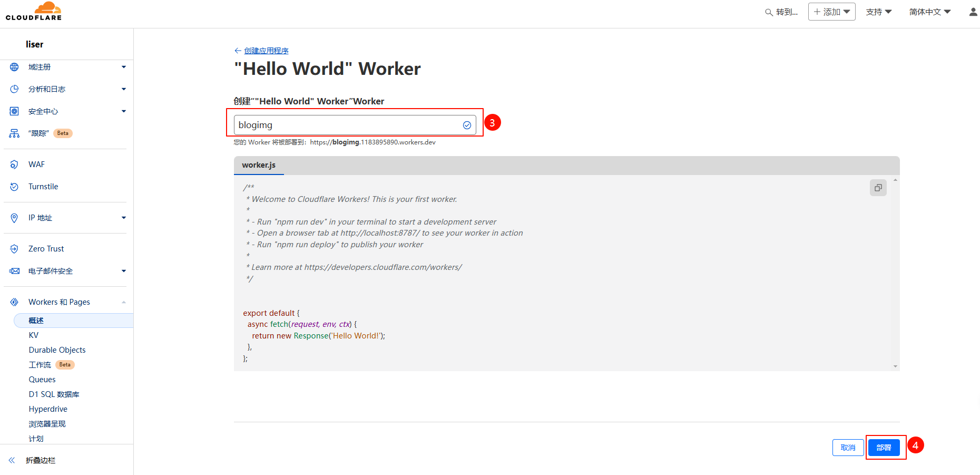Image resolution: width=980 pixels, height=475 pixels.
Task: Open the 简体中文 language dropdown
Action: (x=929, y=12)
